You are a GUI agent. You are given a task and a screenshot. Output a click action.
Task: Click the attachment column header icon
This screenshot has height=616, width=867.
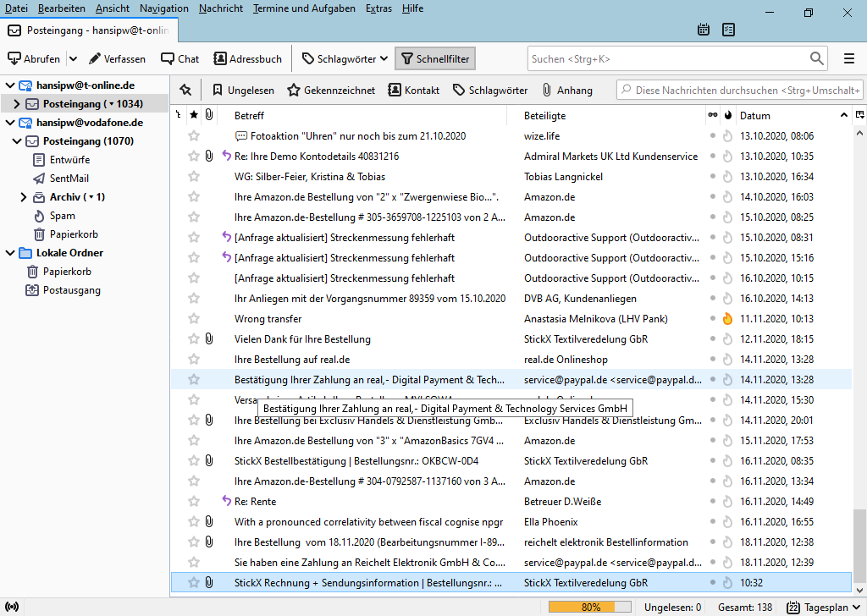tap(209, 115)
